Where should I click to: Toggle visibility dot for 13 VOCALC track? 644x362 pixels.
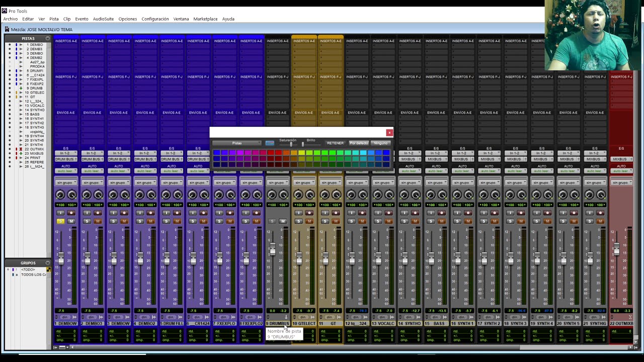(x=9, y=106)
